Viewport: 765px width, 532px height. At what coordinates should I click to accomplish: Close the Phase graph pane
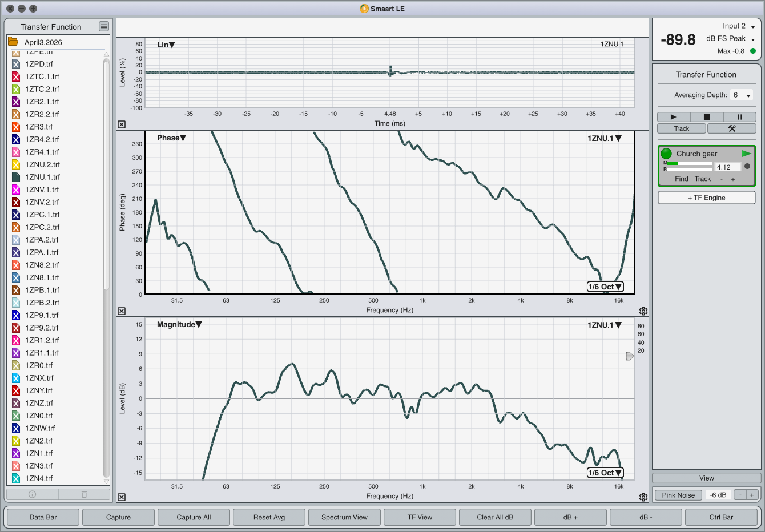(x=122, y=311)
